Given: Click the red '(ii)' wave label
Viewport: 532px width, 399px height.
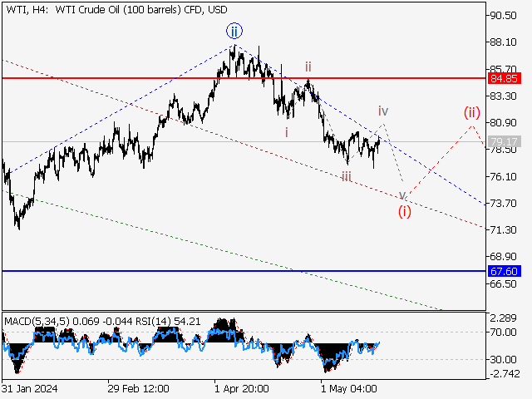Looking at the screenshot, I should (472, 113).
